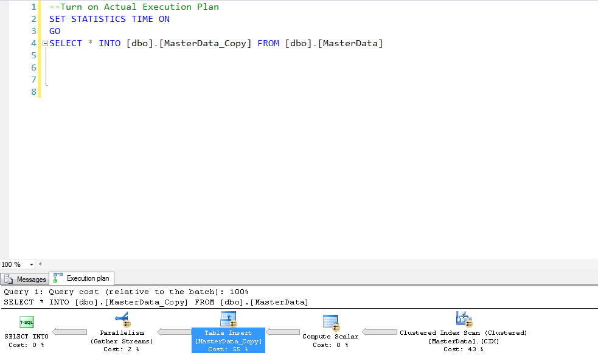The image size is (598, 364).
Task: Click the arrow from Compute Scalar to Table Insert
Action: point(283,332)
